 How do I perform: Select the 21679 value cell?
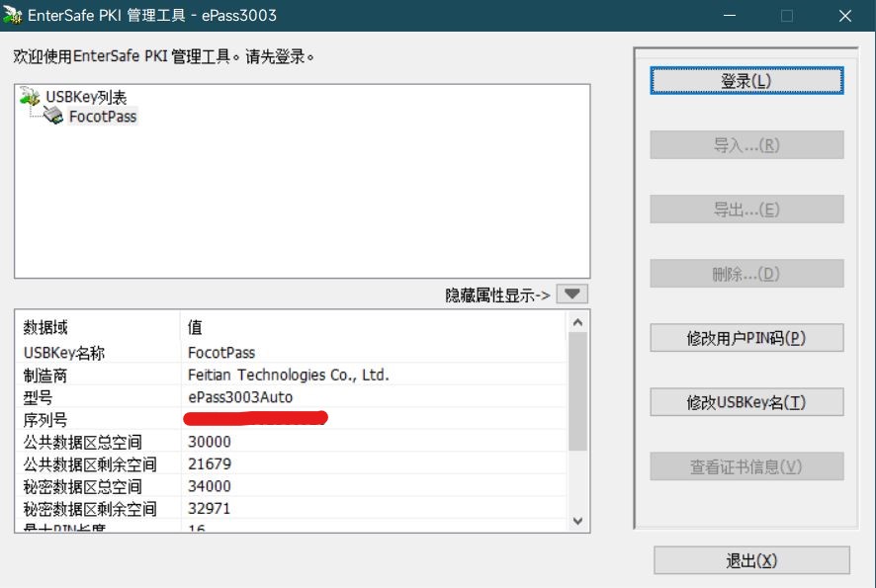[210, 464]
